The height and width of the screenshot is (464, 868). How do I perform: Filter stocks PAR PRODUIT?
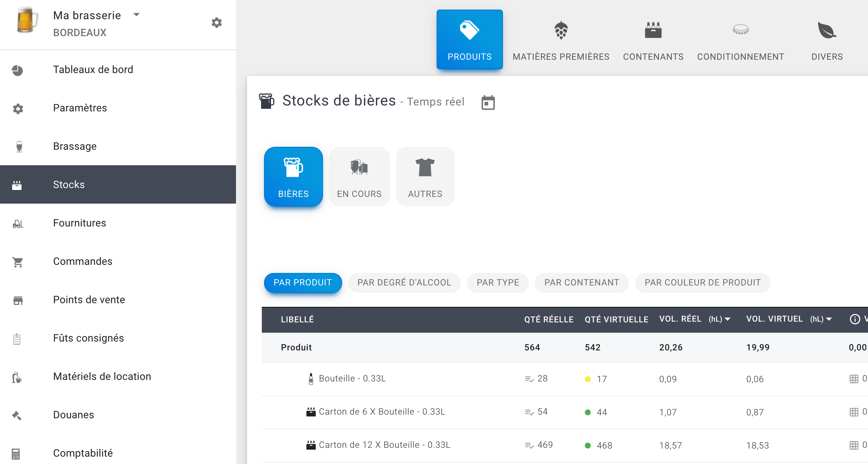click(303, 283)
